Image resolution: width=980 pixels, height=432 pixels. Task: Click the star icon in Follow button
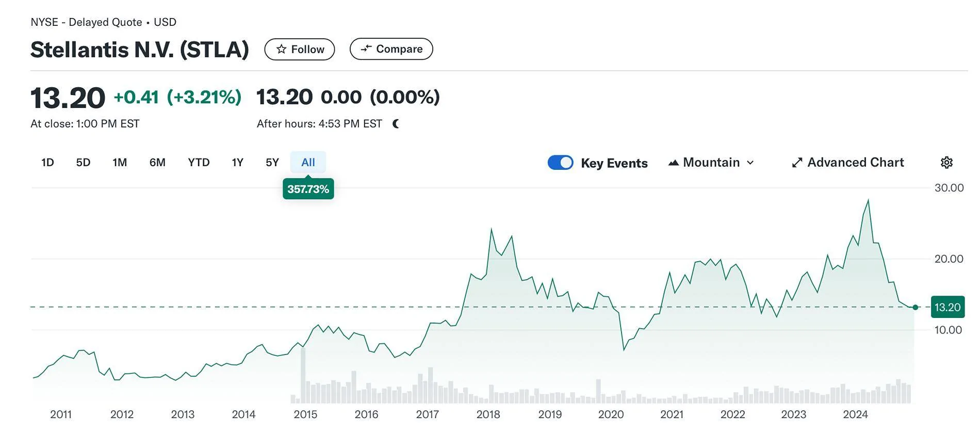(281, 49)
